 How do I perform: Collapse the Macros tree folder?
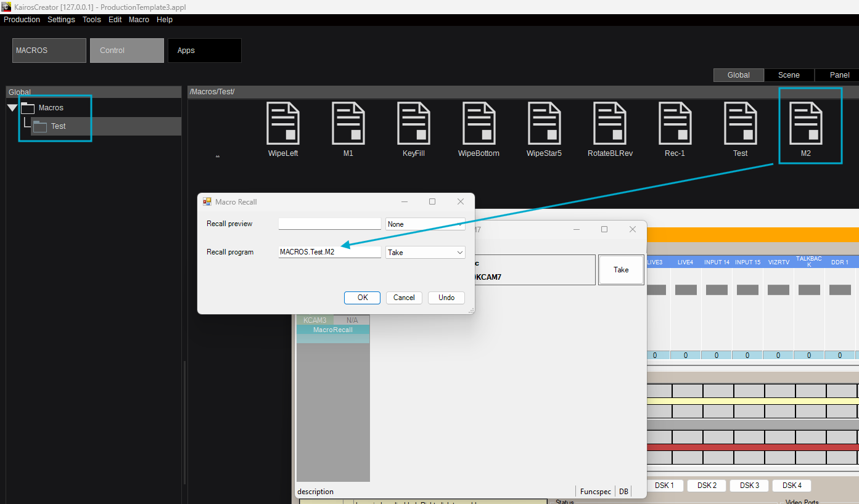coord(12,108)
